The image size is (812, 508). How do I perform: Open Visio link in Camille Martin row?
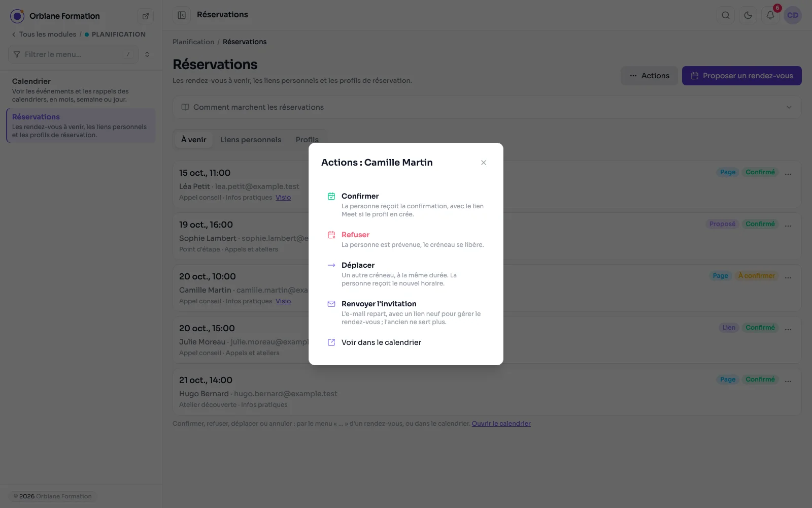283,301
